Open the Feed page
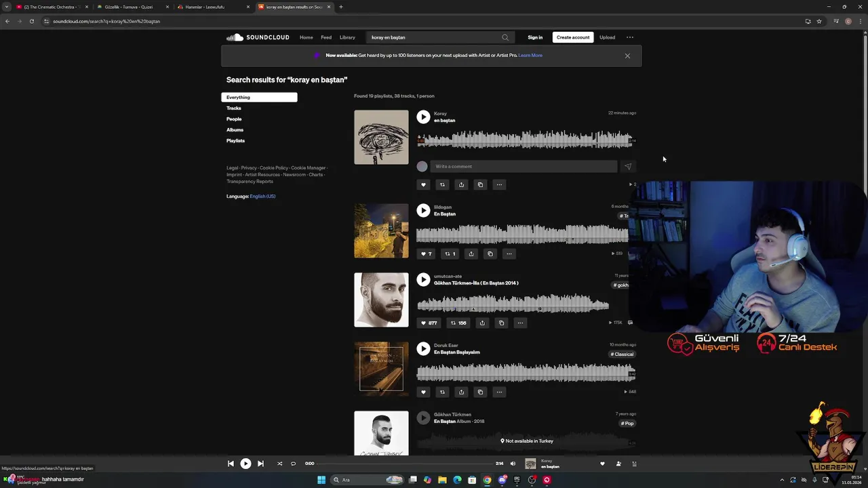The image size is (868, 488). [x=326, y=37]
